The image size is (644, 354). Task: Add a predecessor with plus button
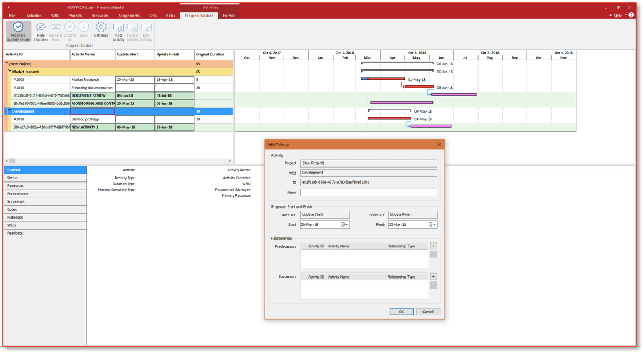tap(434, 246)
